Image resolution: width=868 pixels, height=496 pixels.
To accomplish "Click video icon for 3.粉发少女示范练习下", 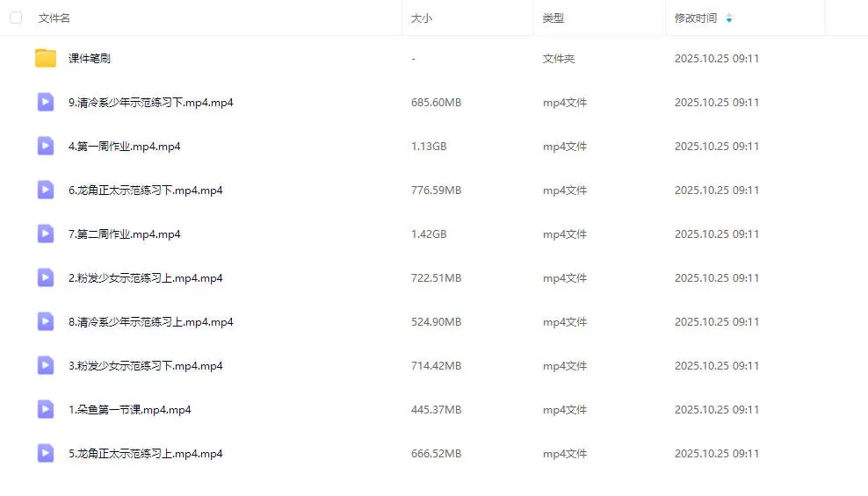I will point(46,366).
